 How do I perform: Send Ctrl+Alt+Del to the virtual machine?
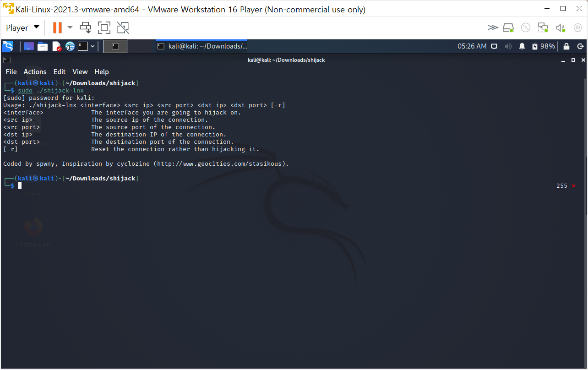pos(86,28)
